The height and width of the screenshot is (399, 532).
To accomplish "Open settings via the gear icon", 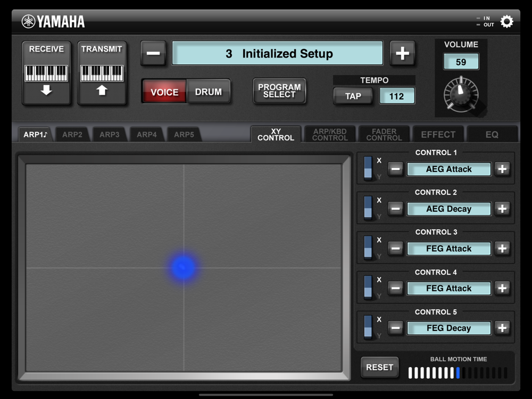I will pyautogui.click(x=506, y=22).
